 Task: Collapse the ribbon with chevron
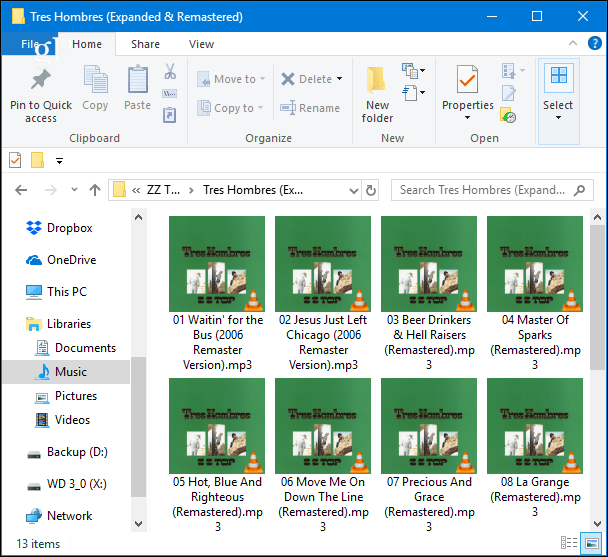(x=573, y=43)
